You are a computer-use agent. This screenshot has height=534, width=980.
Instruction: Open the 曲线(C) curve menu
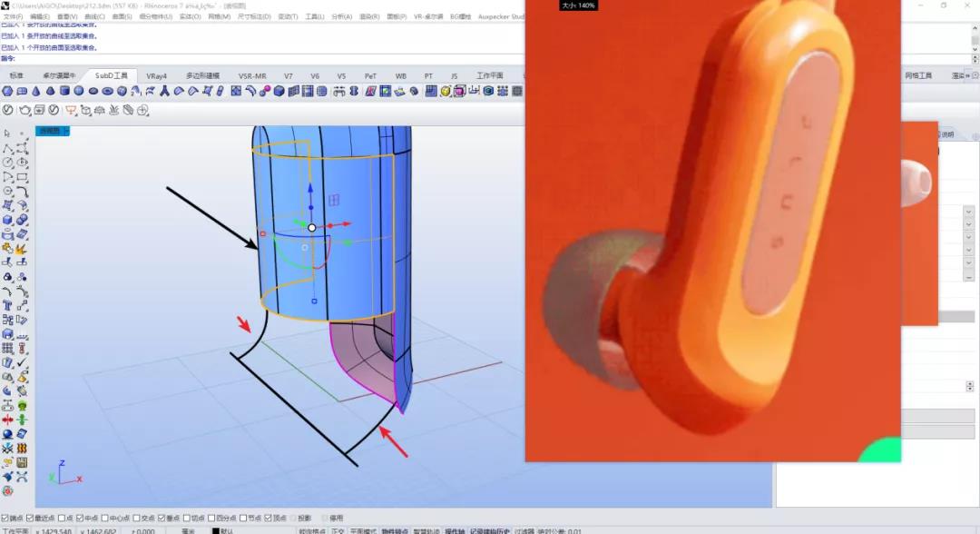click(94, 16)
